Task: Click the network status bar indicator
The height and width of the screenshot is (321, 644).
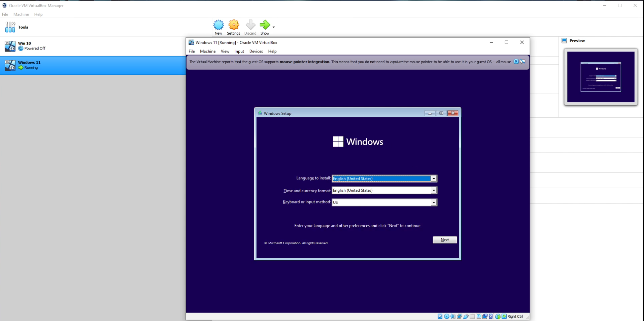Action: tap(459, 316)
